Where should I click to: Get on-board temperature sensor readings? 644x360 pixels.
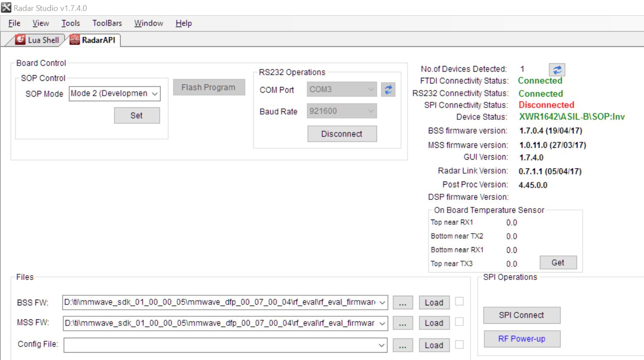click(558, 262)
